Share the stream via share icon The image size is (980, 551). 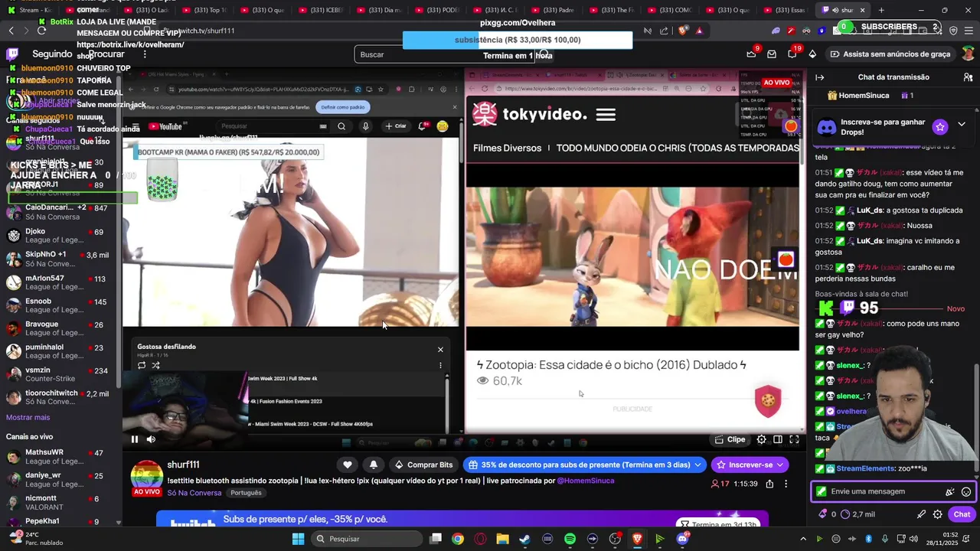click(769, 484)
